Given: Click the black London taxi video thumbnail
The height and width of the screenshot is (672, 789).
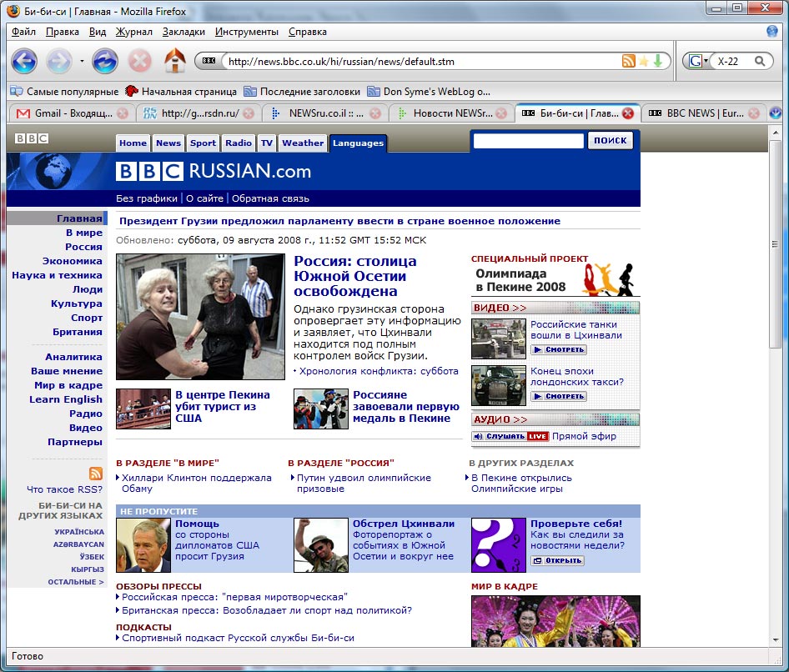Looking at the screenshot, I should click(x=499, y=386).
